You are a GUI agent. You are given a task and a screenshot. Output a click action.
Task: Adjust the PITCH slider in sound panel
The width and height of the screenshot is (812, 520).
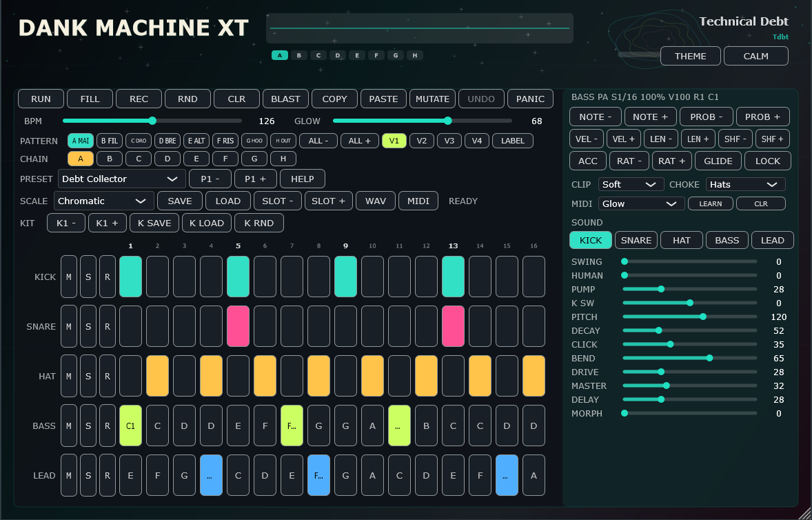pos(690,317)
